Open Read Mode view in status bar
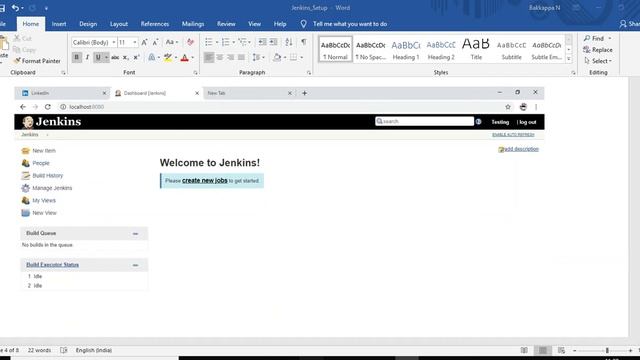 click(524, 350)
